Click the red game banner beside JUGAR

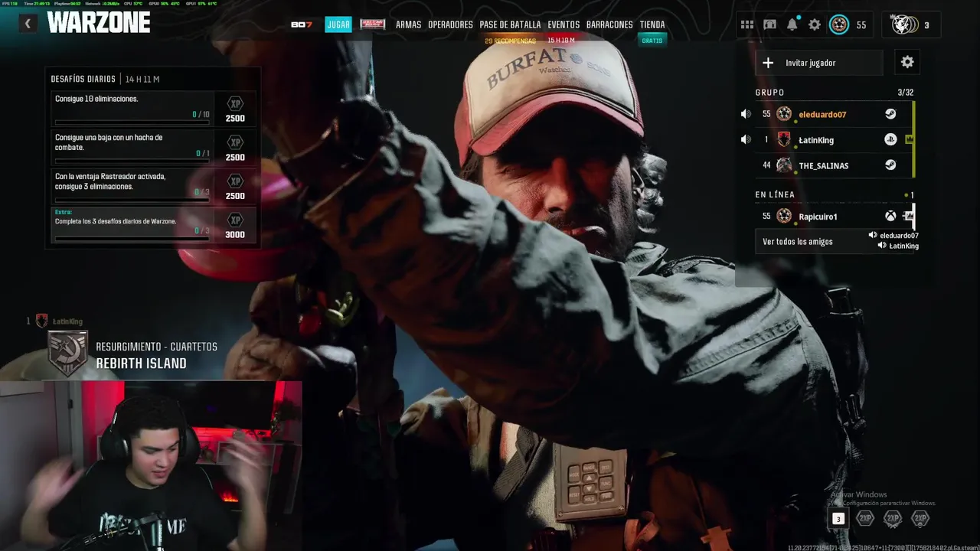[x=373, y=24]
